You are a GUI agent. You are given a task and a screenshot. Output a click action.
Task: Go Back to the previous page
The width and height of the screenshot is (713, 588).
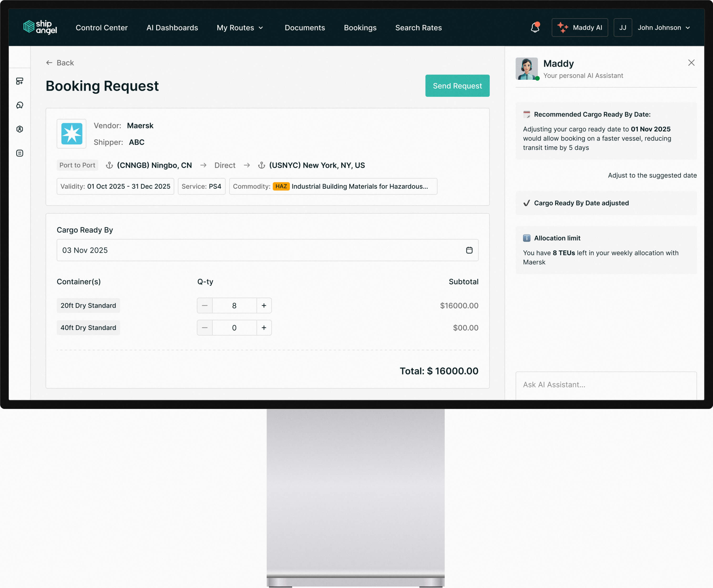pos(60,63)
